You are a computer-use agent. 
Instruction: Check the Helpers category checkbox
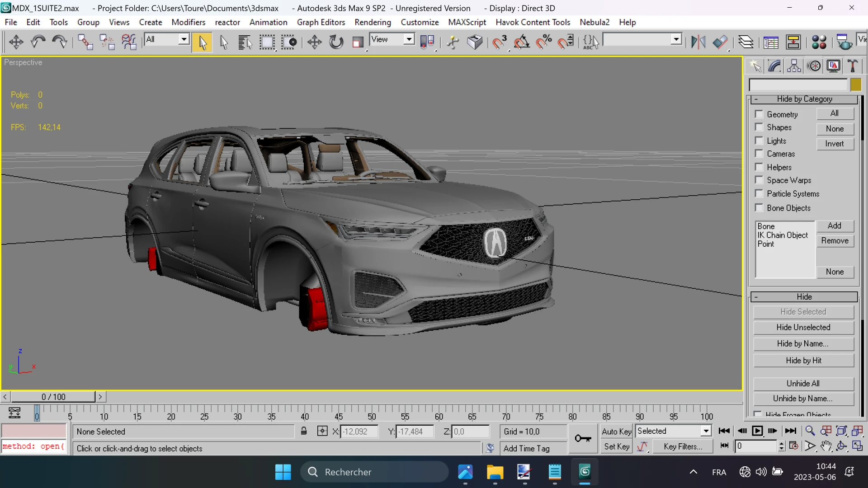pyautogui.click(x=759, y=167)
